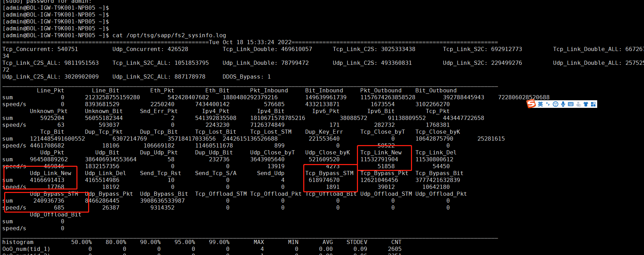Image resolution: width=644 pixels, height=255 pixels.
Task: Start voice input with the microphone icon
Action: [563, 104]
